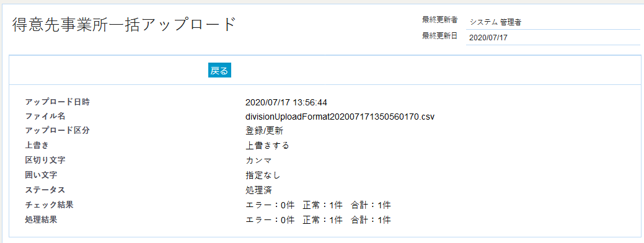Screen dimensions: 644x243
Task: Click the value 指定なし
Action: (x=263, y=175)
